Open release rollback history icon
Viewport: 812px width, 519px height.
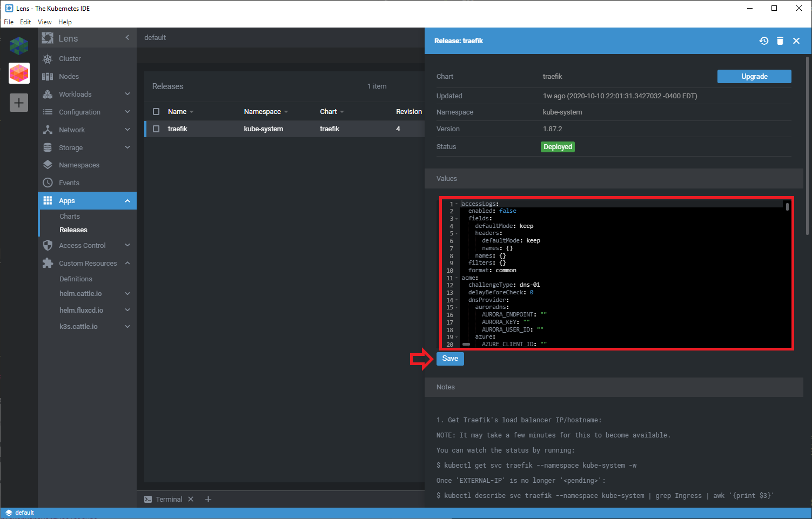coord(764,41)
